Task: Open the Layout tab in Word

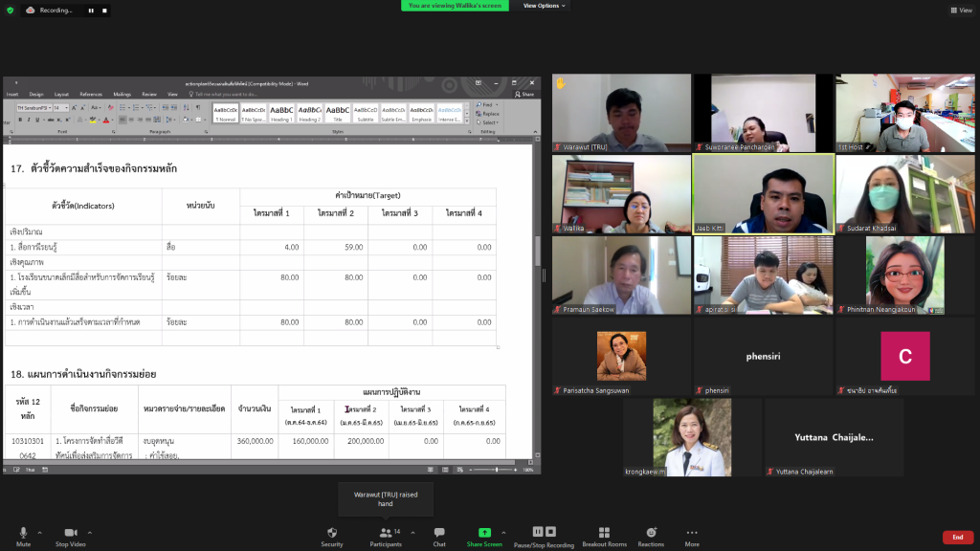Action: coord(61,94)
